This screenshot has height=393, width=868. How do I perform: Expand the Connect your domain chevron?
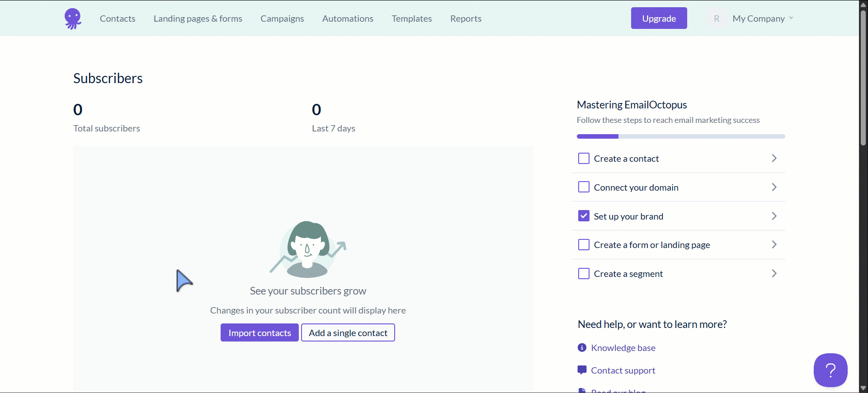pyautogui.click(x=774, y=187)
